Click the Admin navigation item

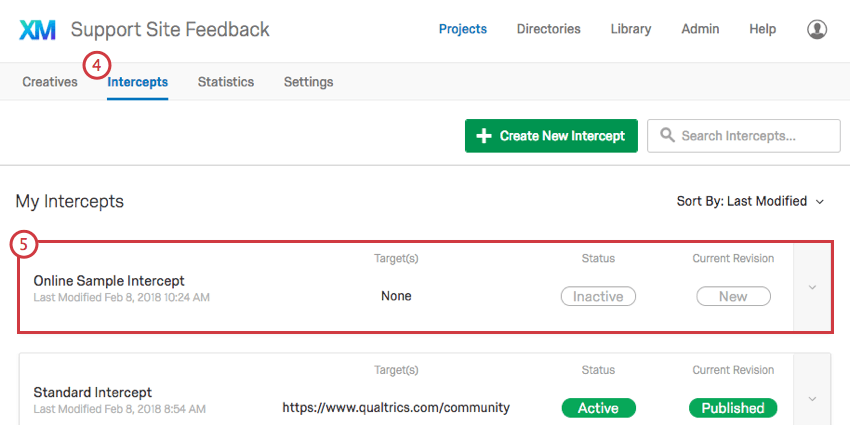click(700, 29)
